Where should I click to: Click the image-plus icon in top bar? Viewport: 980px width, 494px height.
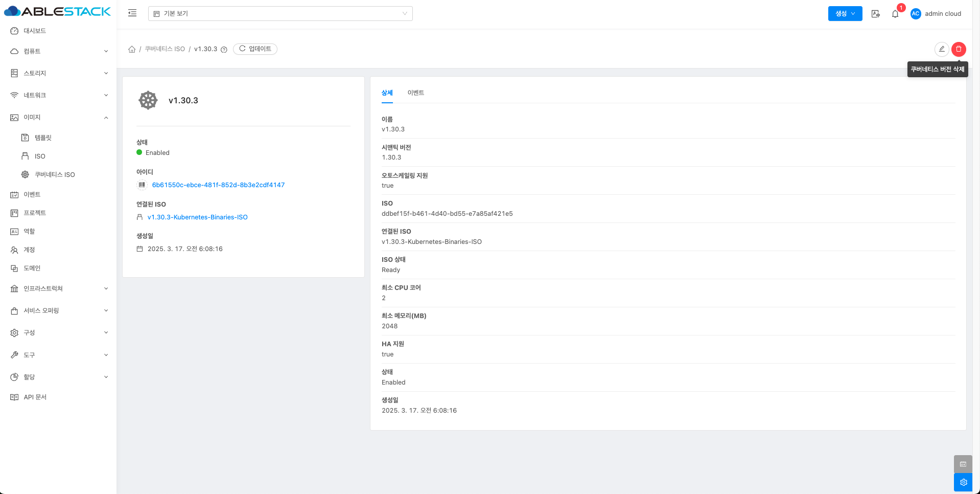(875, 14)
